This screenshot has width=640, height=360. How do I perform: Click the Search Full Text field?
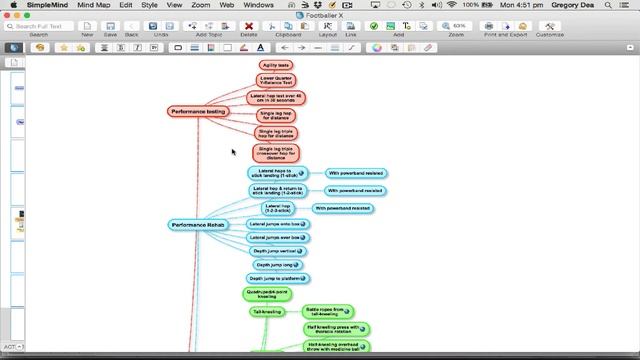click(39, 26)
